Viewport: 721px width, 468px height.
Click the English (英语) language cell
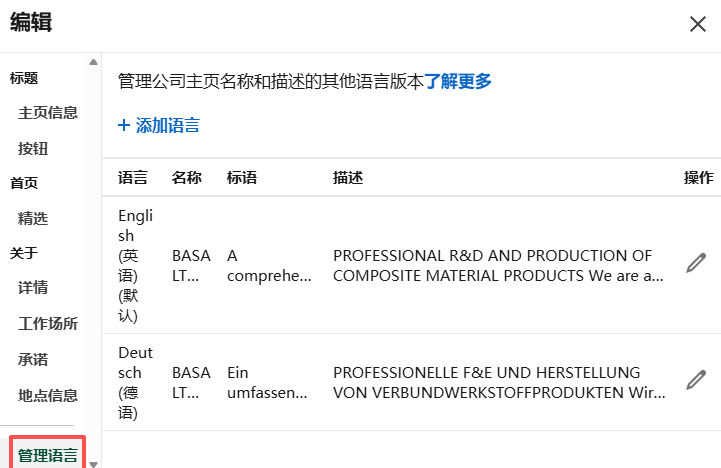(135, 265)
